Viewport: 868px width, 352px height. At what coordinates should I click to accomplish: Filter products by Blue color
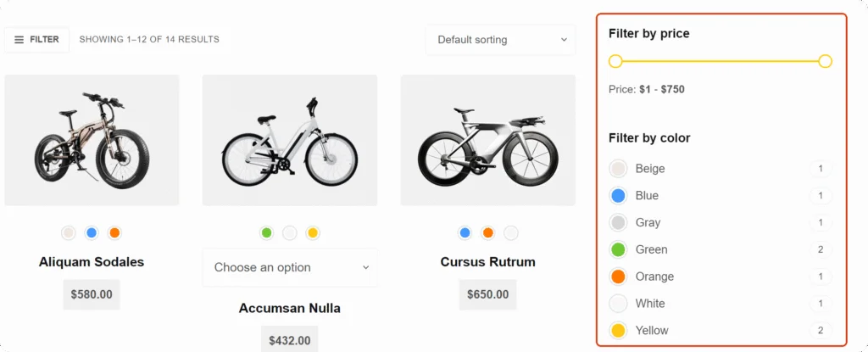pos(646,196)
